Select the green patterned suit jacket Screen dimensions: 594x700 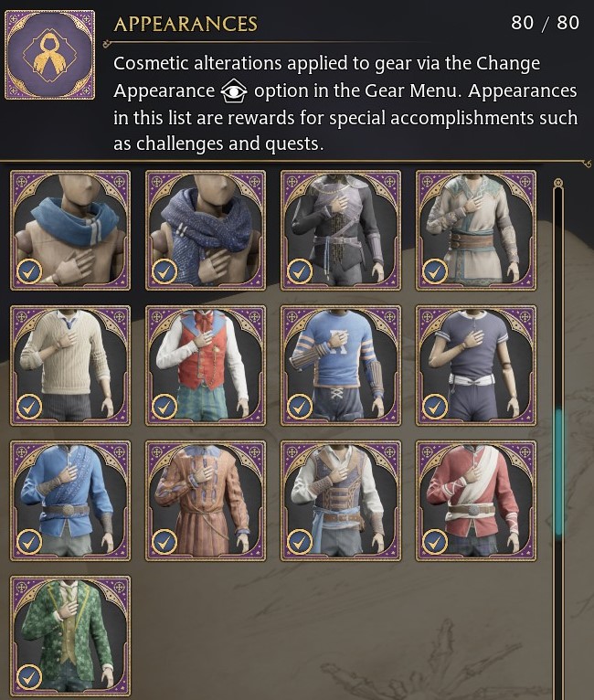coord(70,636)
